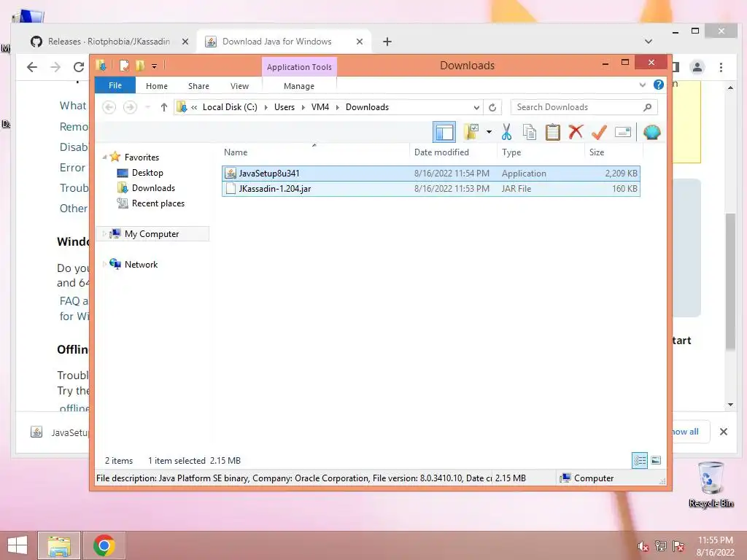Open Chrome three-dot menu

pos(721,67)
